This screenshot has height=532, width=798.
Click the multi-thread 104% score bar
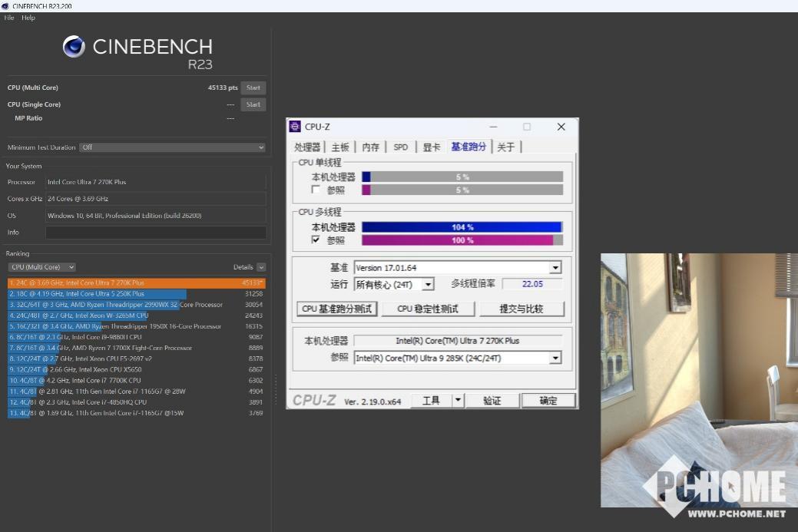pyautogui.click(x=462, y=227)
